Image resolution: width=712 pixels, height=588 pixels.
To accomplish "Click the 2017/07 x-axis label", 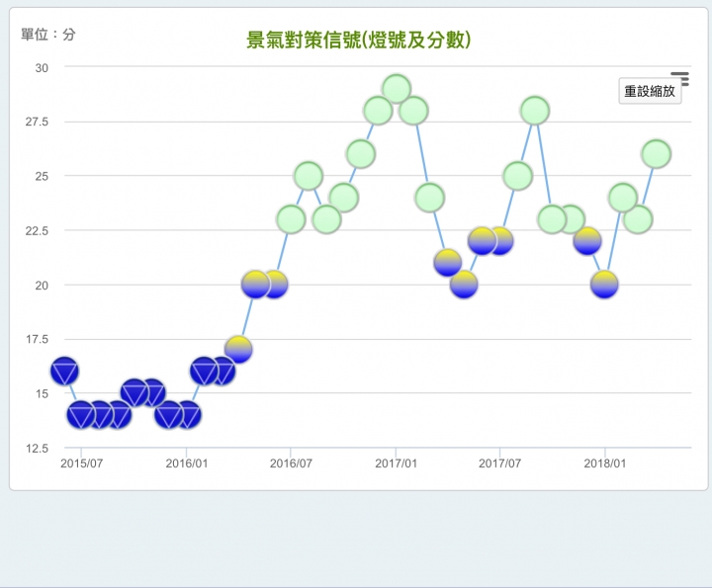I will (500, 463).
